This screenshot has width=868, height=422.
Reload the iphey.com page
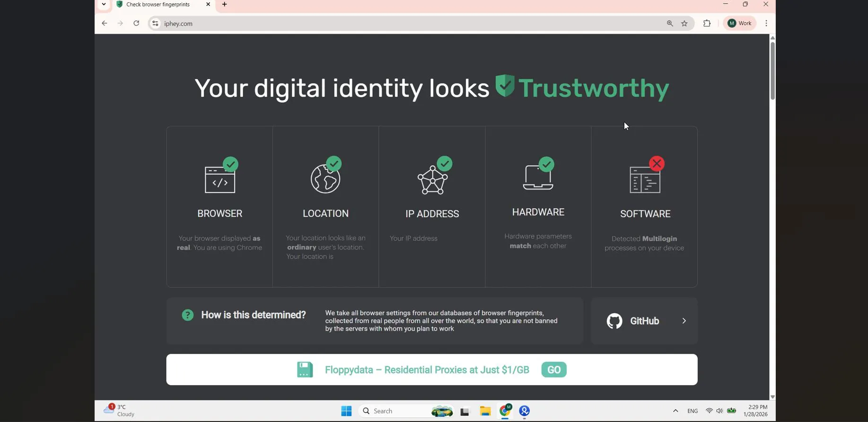click(x=136, y=23)
